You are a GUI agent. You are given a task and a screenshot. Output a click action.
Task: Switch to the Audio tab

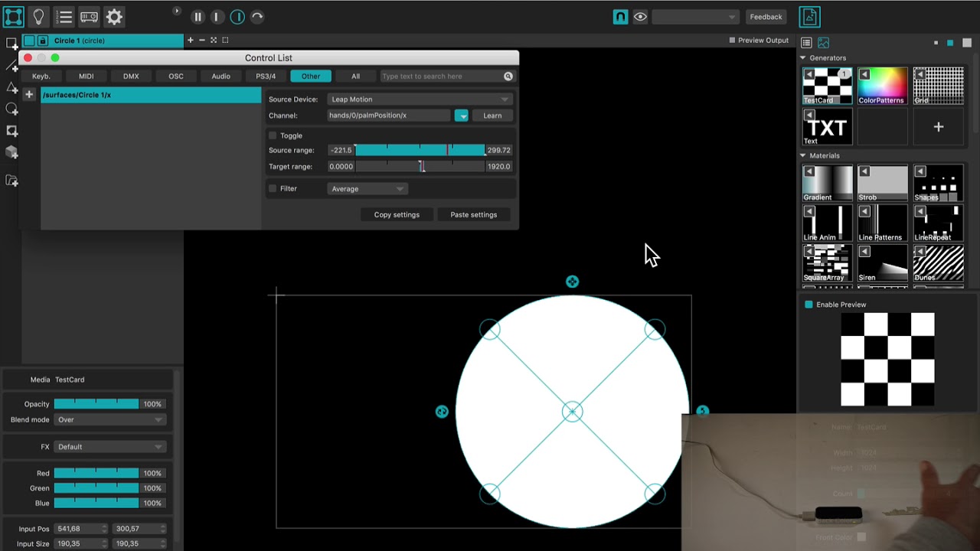click(221, 77)
